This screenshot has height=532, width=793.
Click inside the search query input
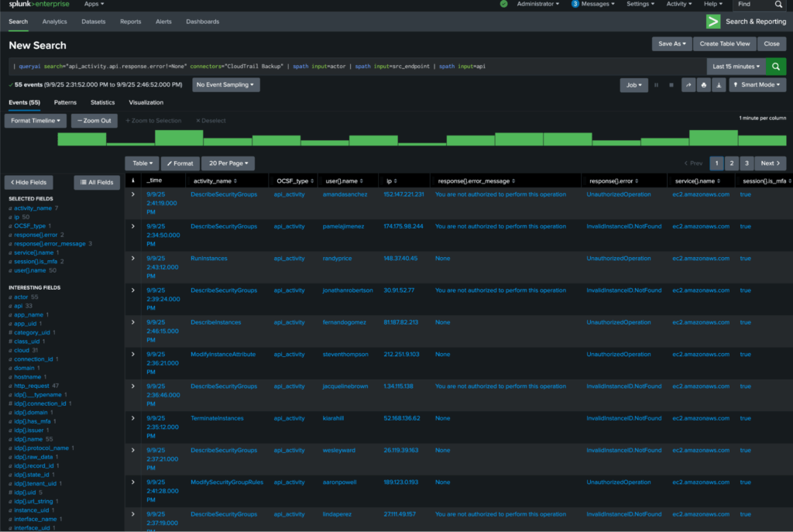(x=357, y=67)
